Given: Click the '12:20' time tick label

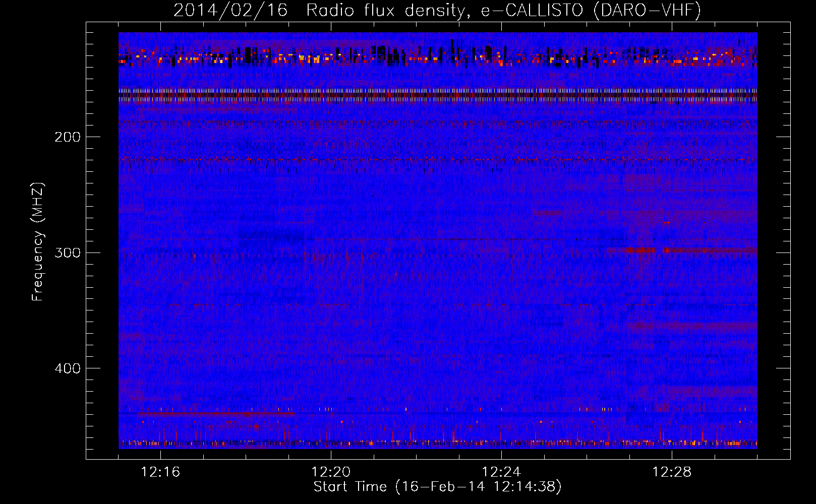Looking at the screenshot, I should (331, 472).
